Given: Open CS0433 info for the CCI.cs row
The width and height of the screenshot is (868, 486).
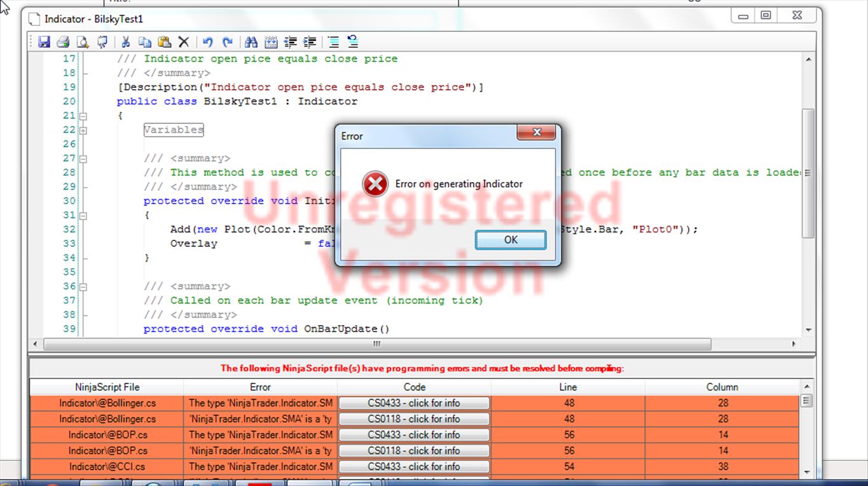Looking at the screenshot, I should tap(414, 466).
